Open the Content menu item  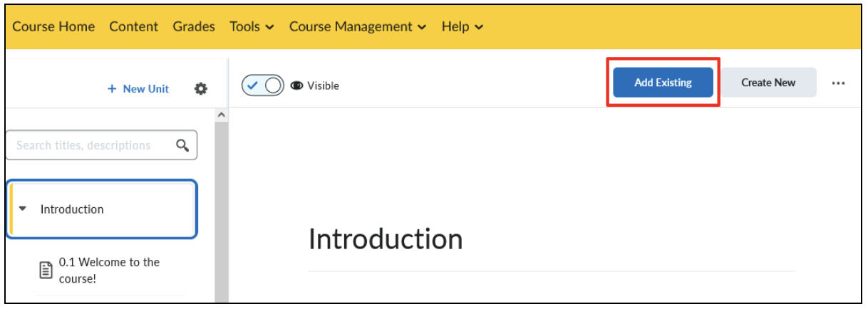(x=133, y=26)
